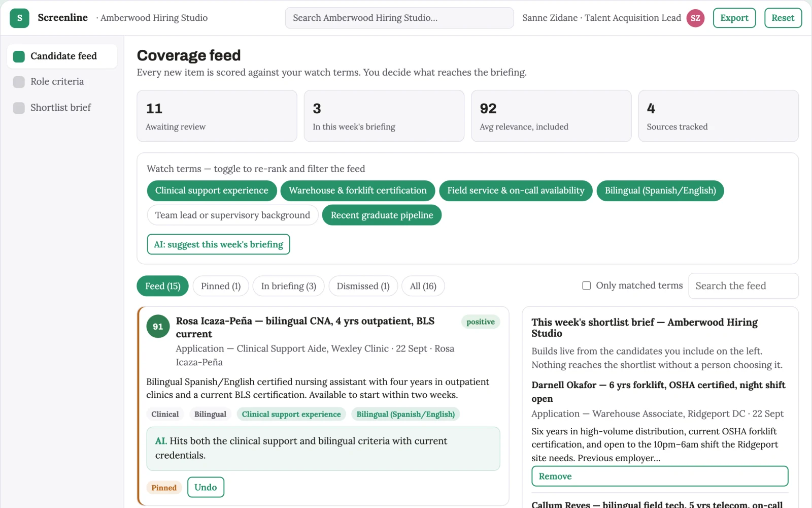Image resolution: width=812 pixels, height=508 pixels.
Task: Remove Darnell Okafor from the shortlist brief
Action: pyautogui.click(x=660, y=476)
